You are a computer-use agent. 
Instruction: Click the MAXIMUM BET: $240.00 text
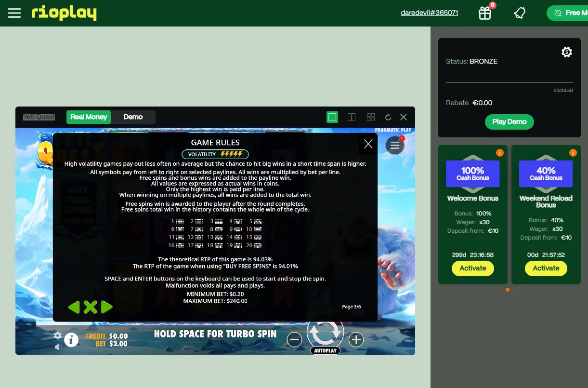click(215, 301)
